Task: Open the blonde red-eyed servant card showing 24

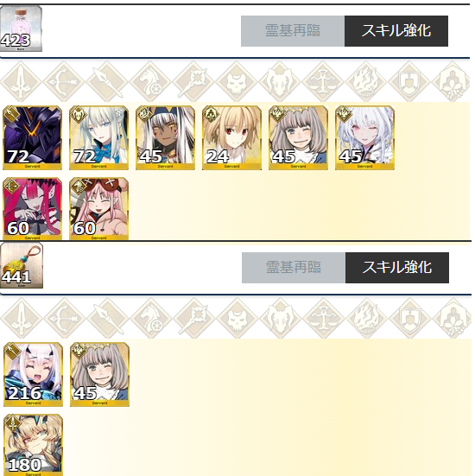Action: pos(231,137)
